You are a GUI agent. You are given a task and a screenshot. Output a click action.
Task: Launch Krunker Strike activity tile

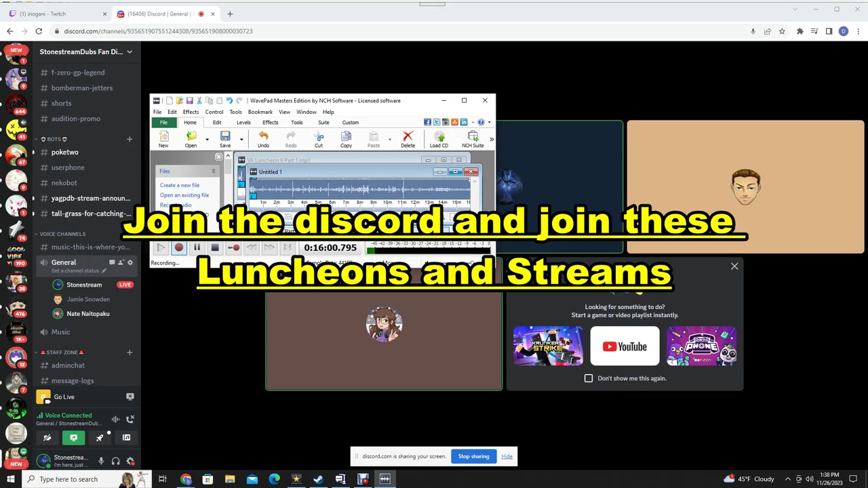[x=548, y=346]
